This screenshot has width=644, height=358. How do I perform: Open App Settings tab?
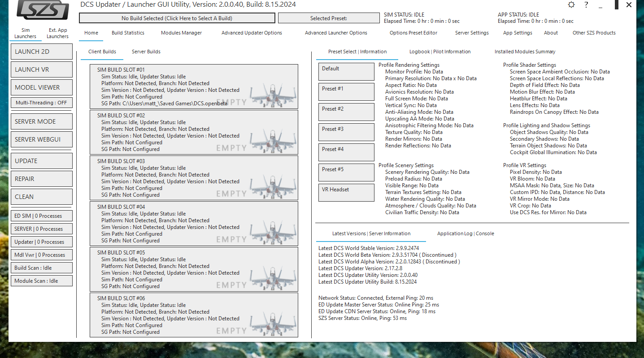coord(518,33)
